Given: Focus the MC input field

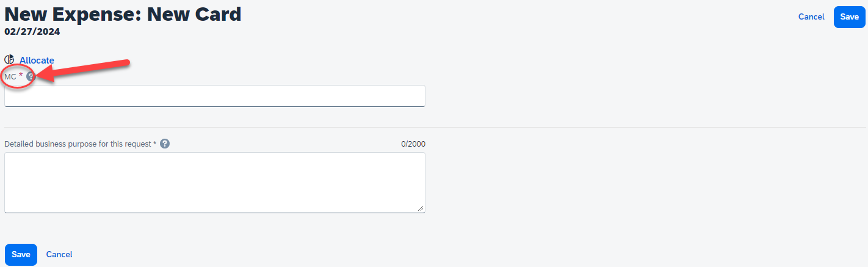Looking at the screenshot, I should [214, 96].
